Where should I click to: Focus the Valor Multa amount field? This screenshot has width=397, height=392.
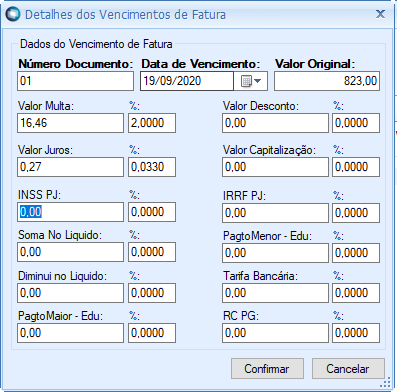point(70,123)
